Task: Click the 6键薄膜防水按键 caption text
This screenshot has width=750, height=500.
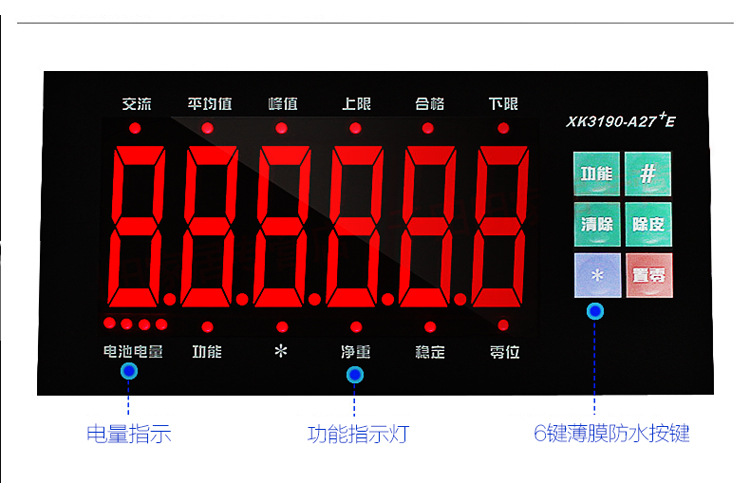Action: tap(611, 434)
